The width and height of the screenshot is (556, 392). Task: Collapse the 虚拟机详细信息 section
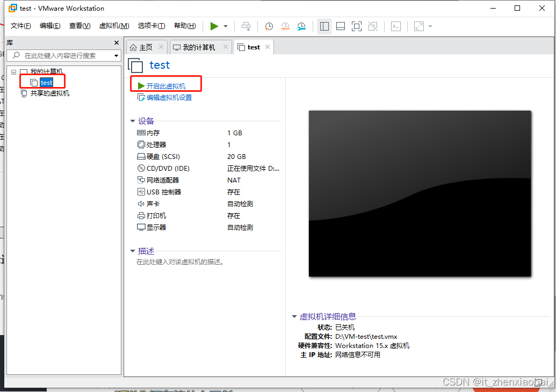point(294,317)
